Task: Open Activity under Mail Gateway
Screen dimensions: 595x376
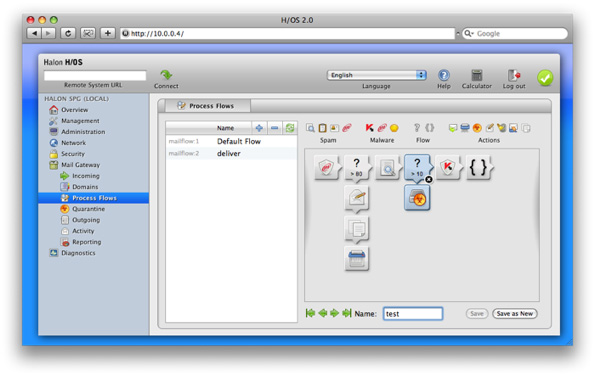Action: (83, 231)
